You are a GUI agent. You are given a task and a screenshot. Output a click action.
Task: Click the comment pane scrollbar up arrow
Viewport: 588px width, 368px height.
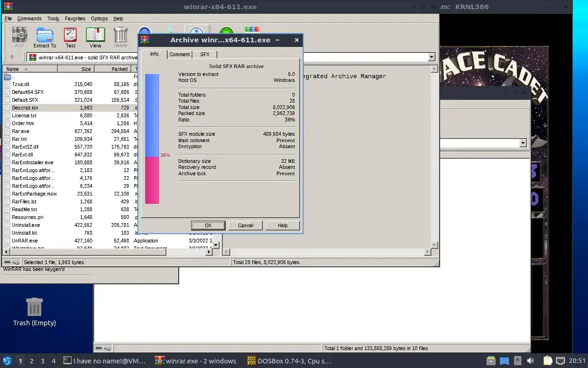tap(434, 69)
